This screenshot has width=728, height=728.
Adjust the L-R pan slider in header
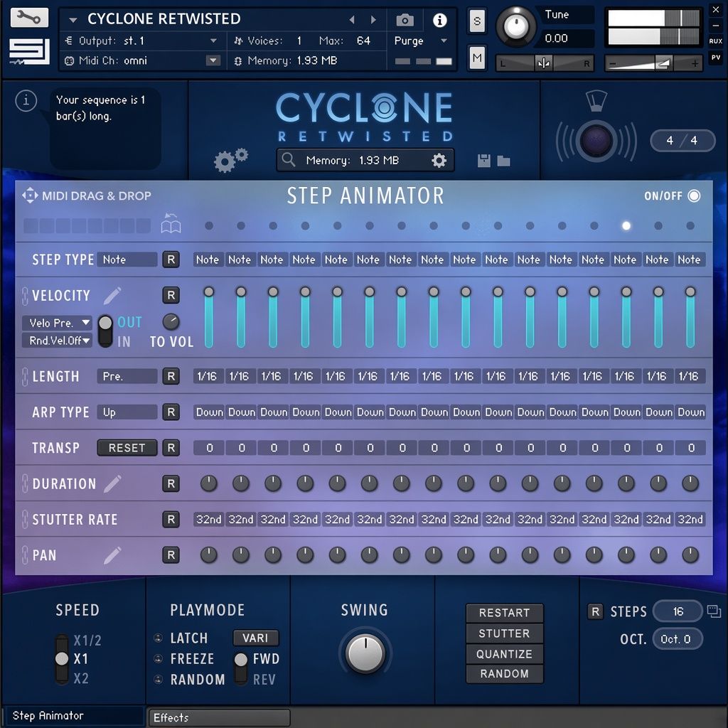(545, 63)
